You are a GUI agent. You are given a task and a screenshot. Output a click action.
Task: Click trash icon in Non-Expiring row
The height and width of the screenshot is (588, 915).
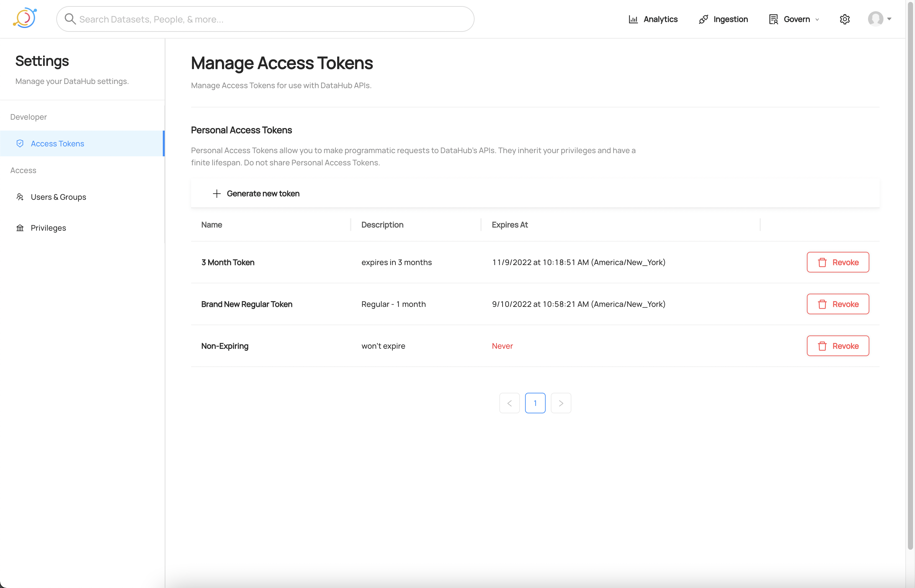tap(822, 346)
